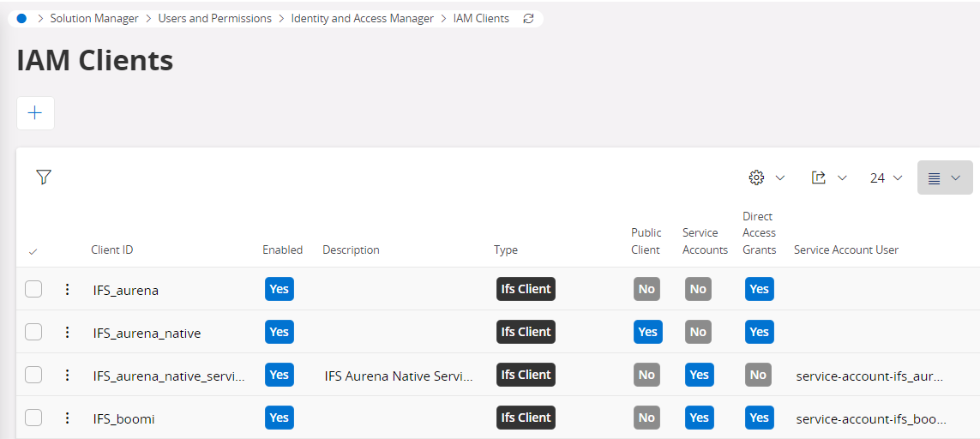Select the IFS_aurena row checkbox
The height and width of the screenshot is (439, 980).
pos(33,290)
